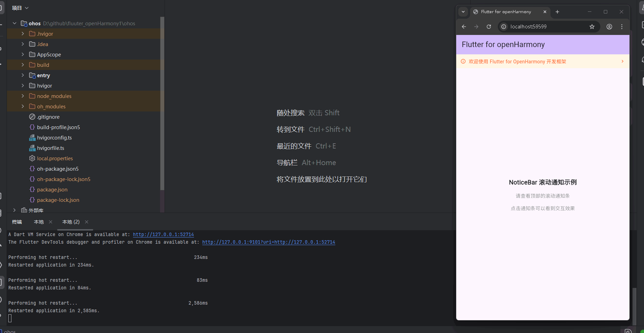The image size is (644, 333).
Task: Click the NoticeBar 滚动通知示例 heading
Action: tap(543, 182)
